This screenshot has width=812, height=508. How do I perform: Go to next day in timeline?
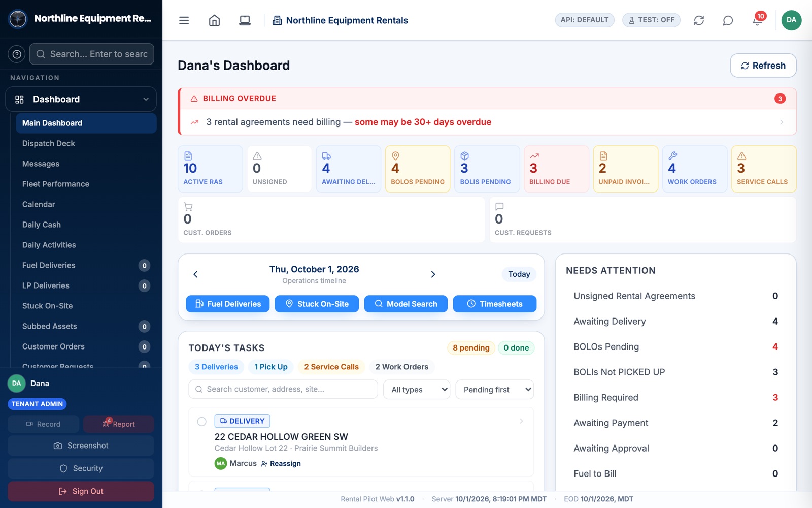433,274
